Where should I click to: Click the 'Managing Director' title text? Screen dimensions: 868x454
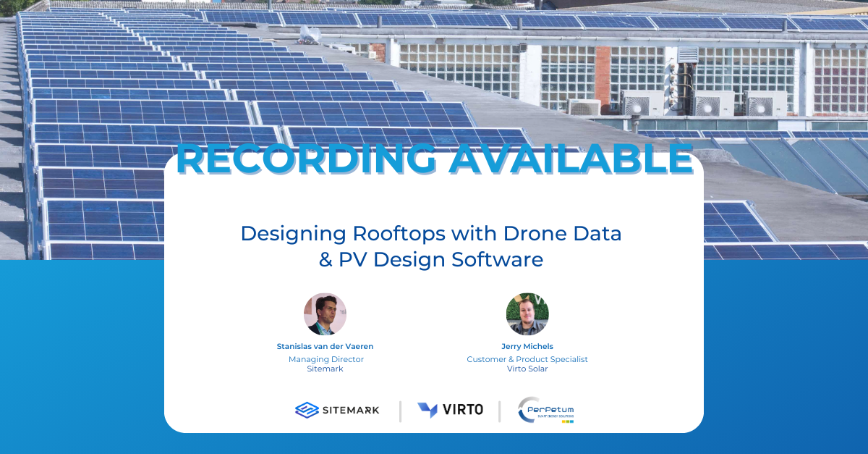tap(325, 359)
